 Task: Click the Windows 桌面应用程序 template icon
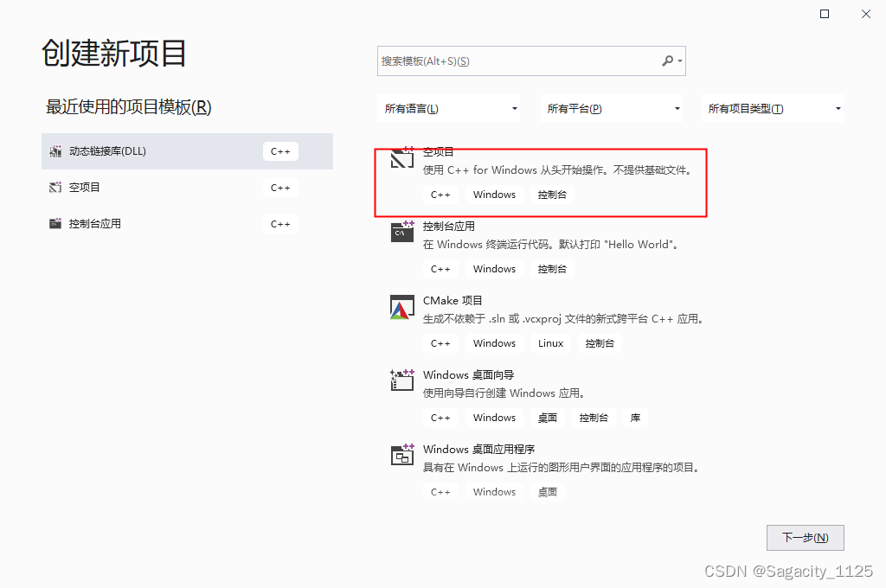click(401, 454)
